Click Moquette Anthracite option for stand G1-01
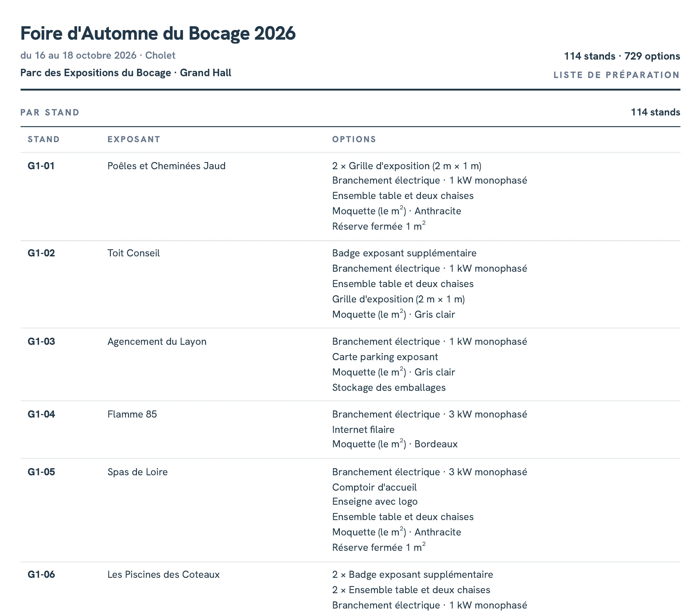The height and width of the screenshot is (614, 700). [x=397, y=211]
